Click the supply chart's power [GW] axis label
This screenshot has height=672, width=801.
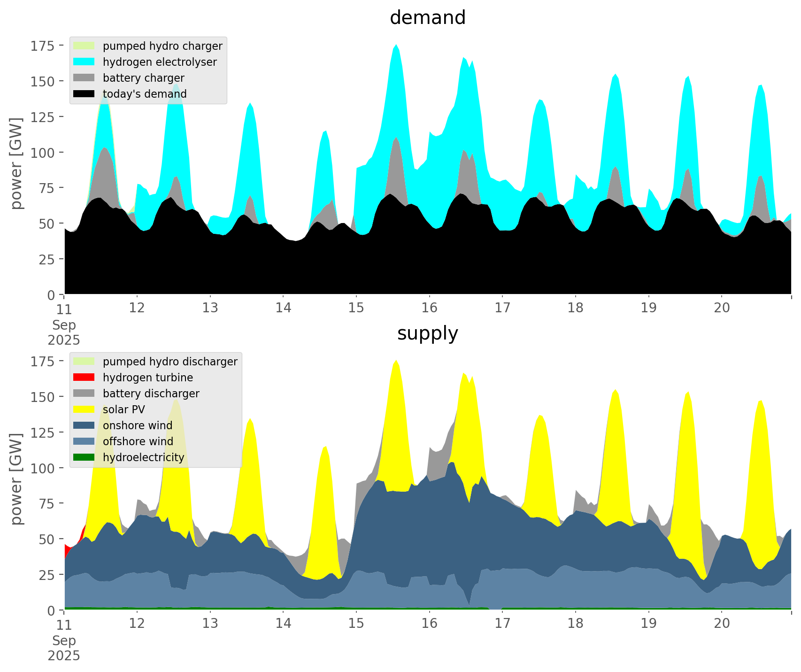tap(16, 479)
